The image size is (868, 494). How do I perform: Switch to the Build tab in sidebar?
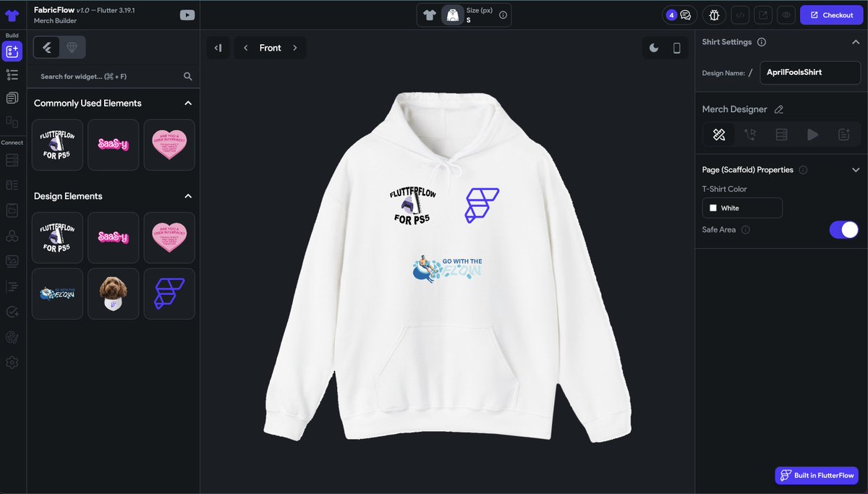point(12,51)
